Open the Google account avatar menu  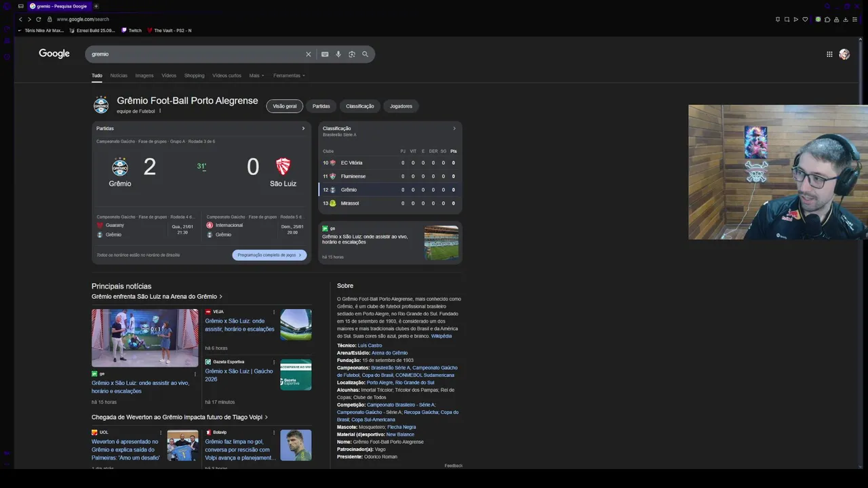pyautogui.click(x=844, y=54)
